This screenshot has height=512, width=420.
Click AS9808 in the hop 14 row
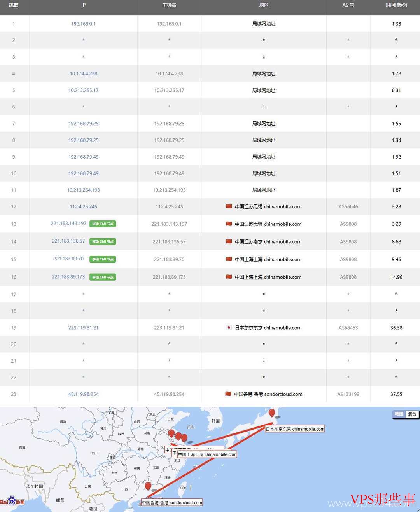(348, 242)
